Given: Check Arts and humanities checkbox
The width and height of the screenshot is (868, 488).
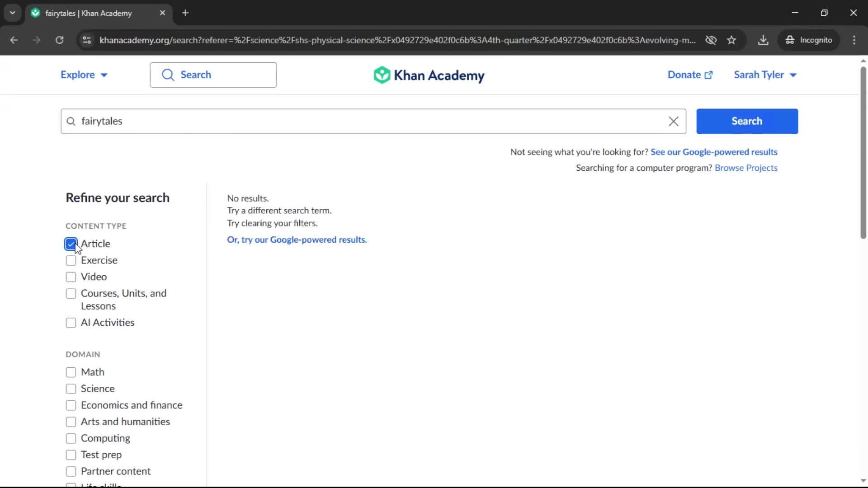Looking at the screenshot, I should [71, 422].
